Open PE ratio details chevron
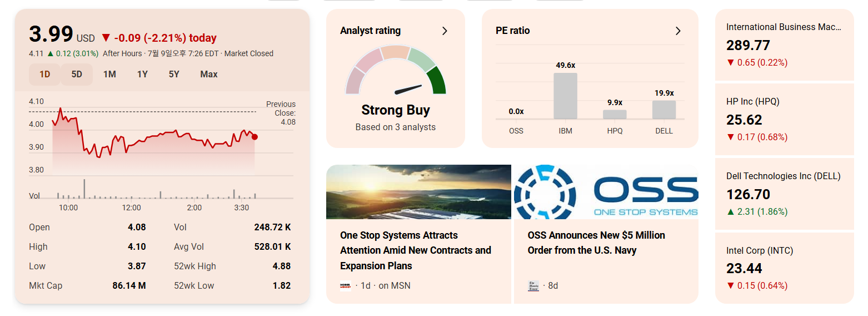The image size is (868, 316). (x=678, y=31)
